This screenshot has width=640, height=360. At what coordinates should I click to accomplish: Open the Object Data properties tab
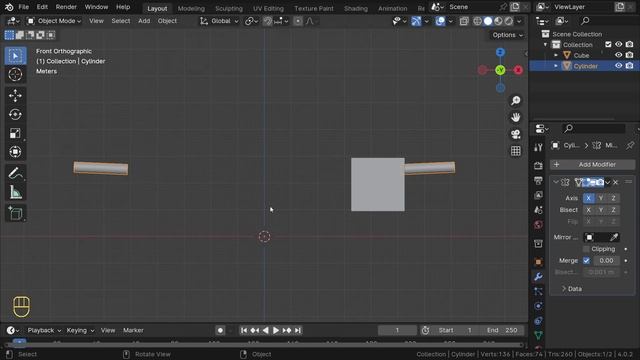(x=538, y=336)
